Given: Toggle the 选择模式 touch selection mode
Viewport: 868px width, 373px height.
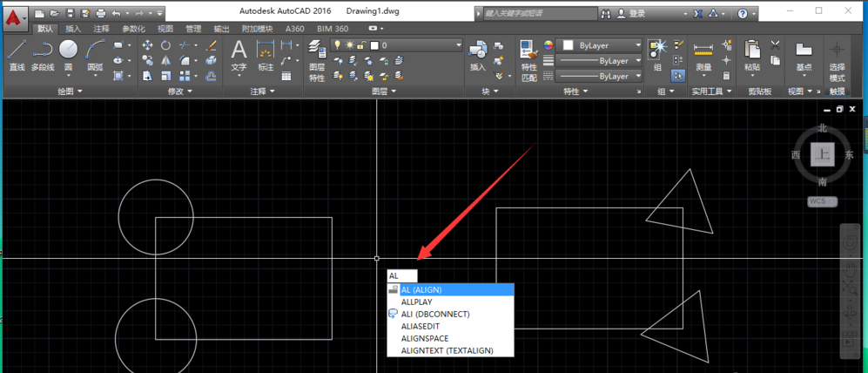Looking at the screenshot, I should coord(837,59).
